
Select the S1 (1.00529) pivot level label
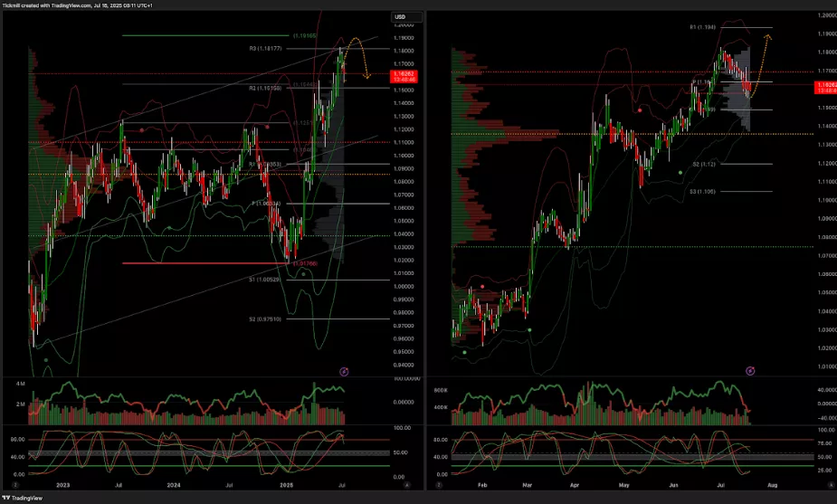[x=266, y=280]
